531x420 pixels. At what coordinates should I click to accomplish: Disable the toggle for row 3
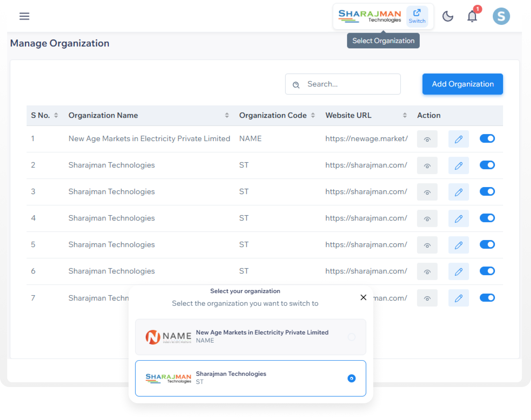point(487,192)
